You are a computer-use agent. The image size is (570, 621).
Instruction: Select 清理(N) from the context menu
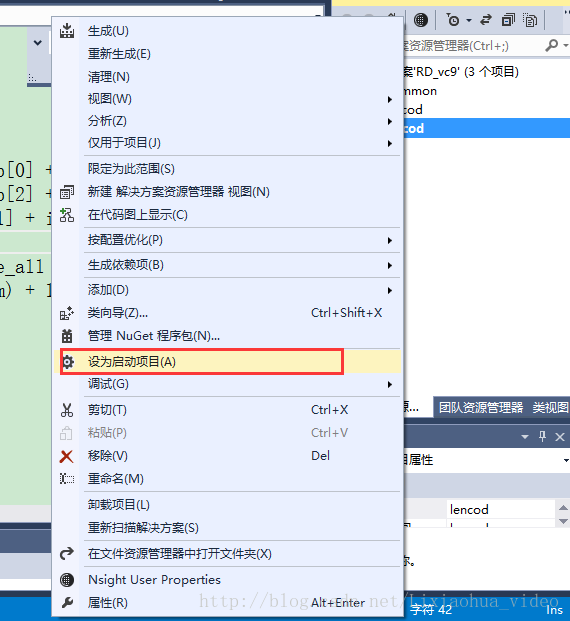[x=227, y=76]
